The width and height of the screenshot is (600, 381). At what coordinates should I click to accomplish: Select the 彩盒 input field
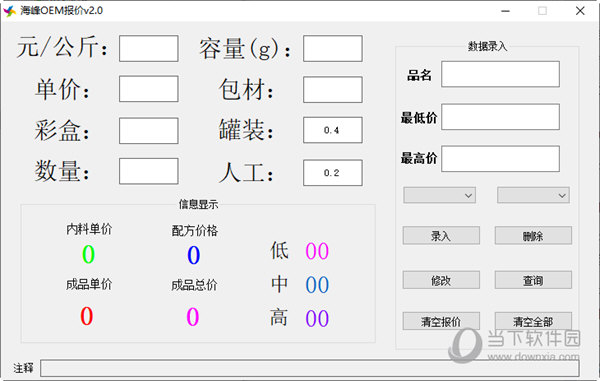point(148,131)
